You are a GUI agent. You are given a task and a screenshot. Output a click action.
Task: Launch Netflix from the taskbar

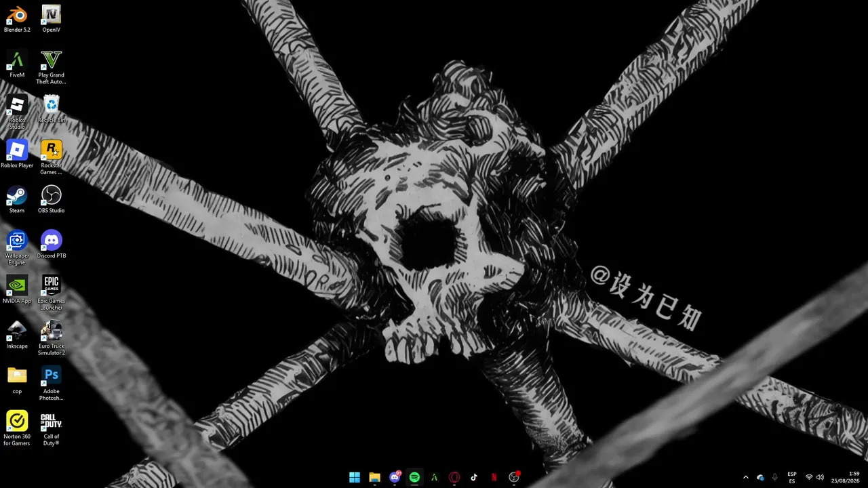tap(494, 477)
